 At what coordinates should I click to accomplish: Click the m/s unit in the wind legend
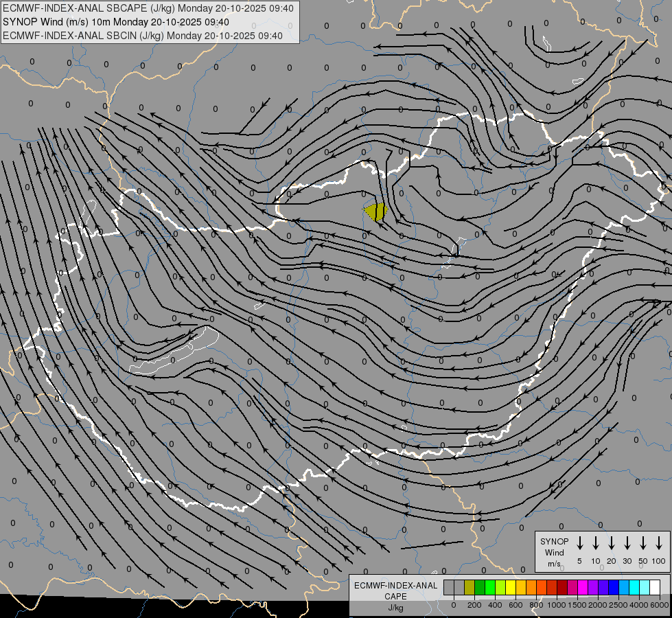tap(554, 564)
